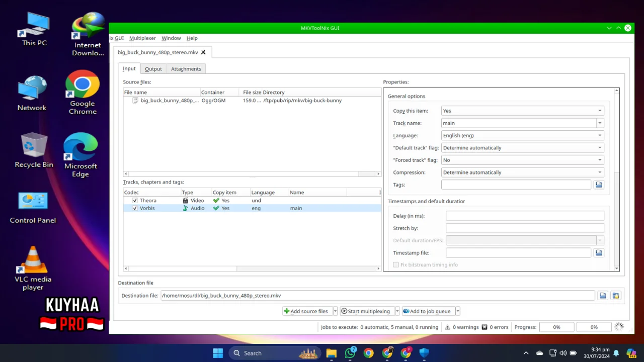The width and height of the screenshot is (644, 362).
Task: Click the Add to job queue button
Action: pos(428,311)
